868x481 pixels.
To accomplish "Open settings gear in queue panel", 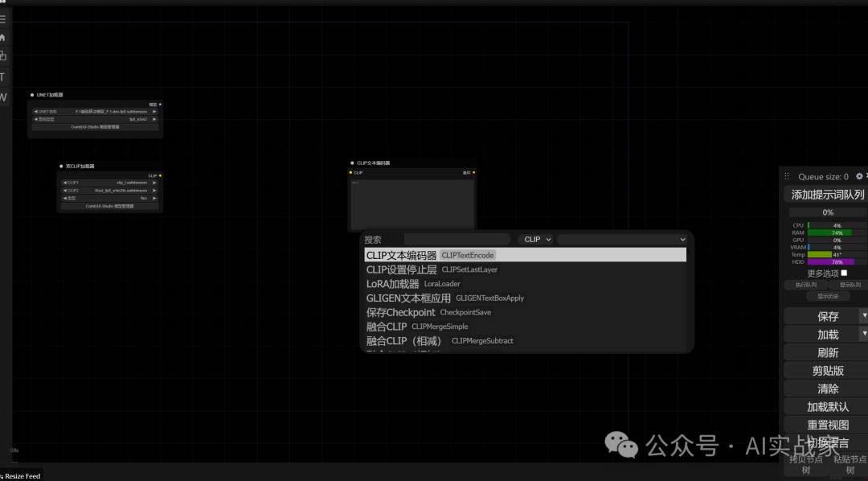I will point(859,176).
